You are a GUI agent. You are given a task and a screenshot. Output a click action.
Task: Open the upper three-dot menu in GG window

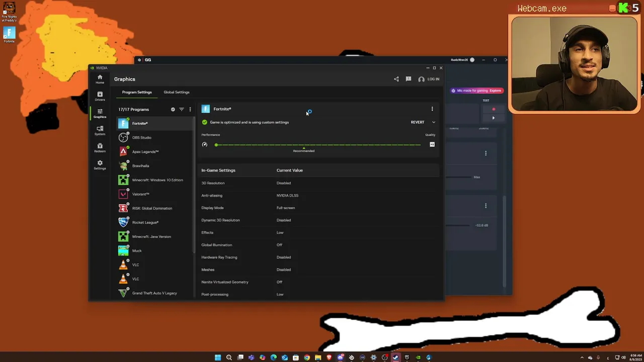click(x=486, y=153)
